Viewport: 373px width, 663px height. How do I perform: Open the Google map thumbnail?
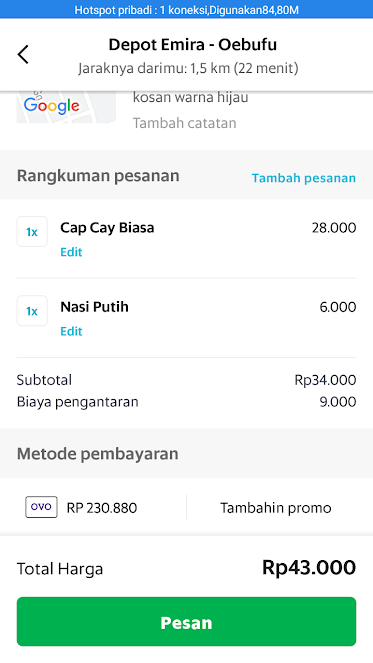[66, 107]
